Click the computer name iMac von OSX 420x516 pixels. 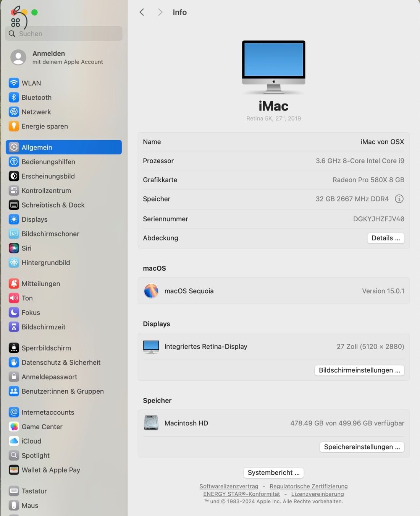pos(382,142)
